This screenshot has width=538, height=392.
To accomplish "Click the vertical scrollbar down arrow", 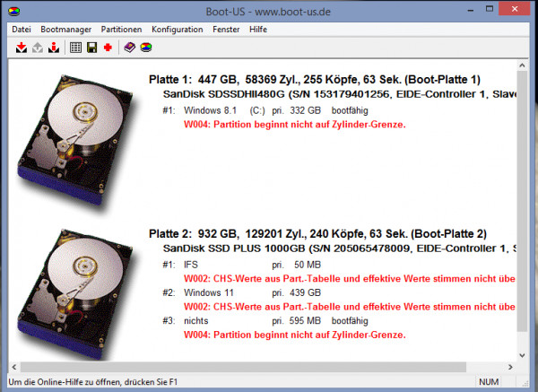I will click(x=522, y=355).
